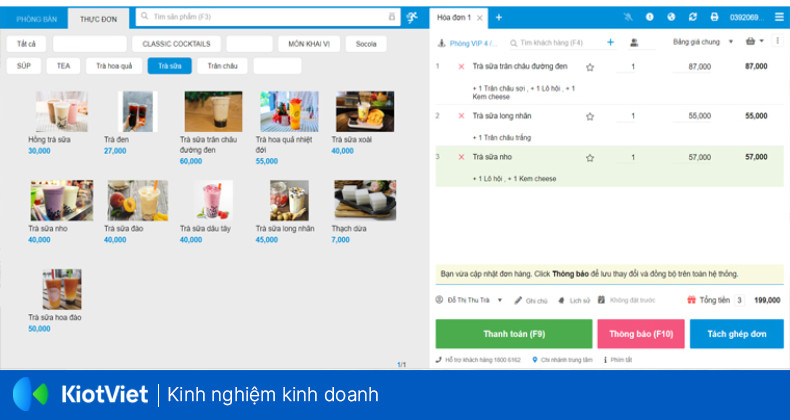Open the basket icon dropdown
Image resolution: width=790 pixels, height=420 pixels.
pos(754,41)
